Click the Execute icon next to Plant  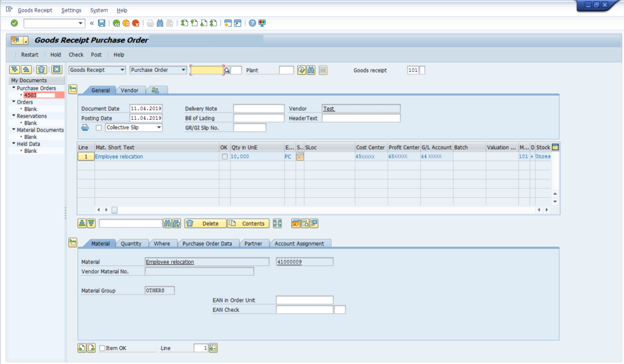[x=301, y=70]
